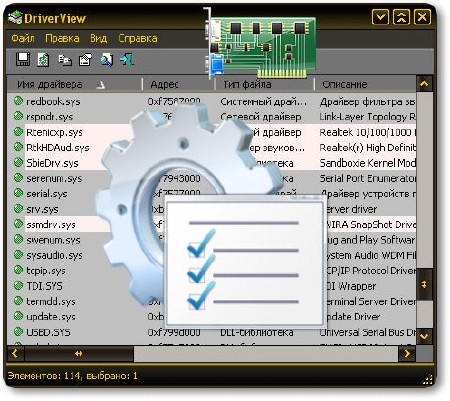Screen dimensions: 450x401
Task: Select the serial.sys driver name
Action: 47,194
